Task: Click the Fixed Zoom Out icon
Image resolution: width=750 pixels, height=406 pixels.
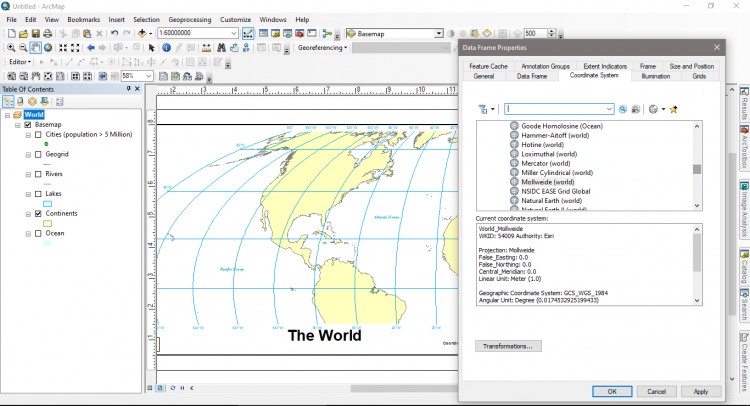Action: [75, 48]
